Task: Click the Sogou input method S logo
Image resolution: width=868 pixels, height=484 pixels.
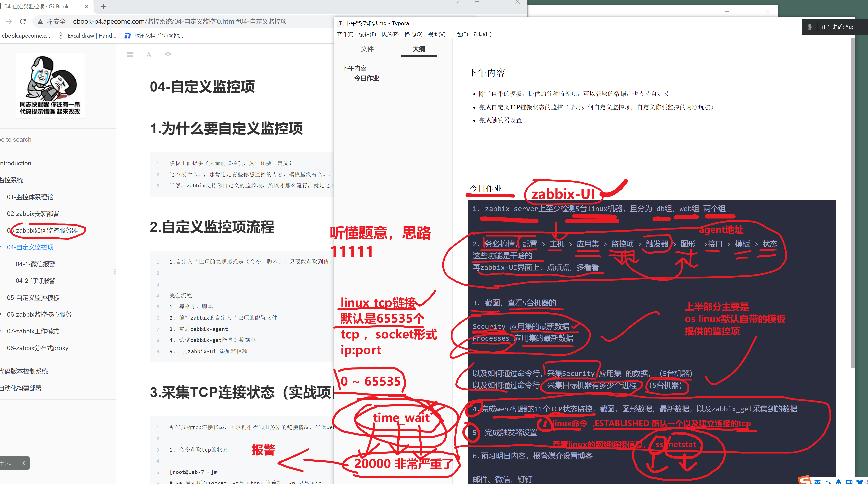Action: tap(805, 480)
